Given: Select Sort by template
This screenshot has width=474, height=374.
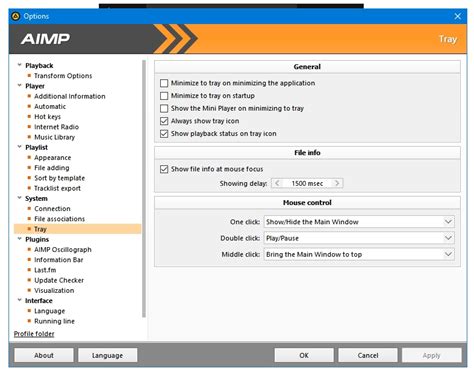Looking at the screenshot, I should [x=59, y=178].
